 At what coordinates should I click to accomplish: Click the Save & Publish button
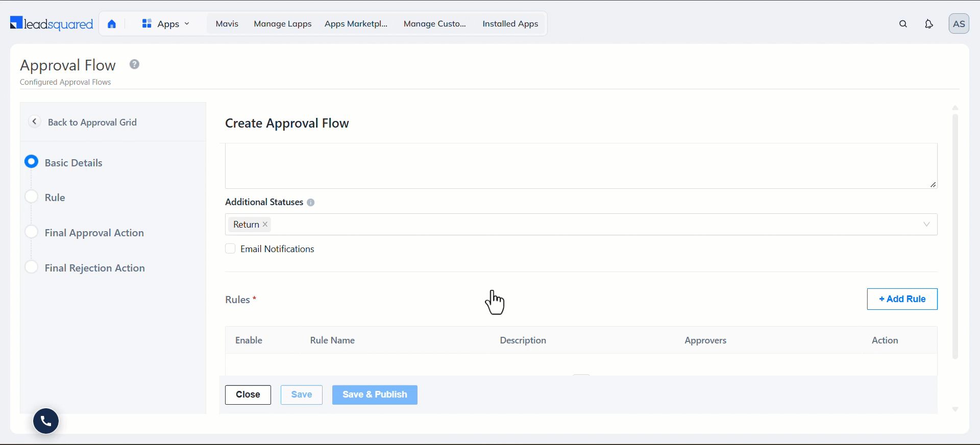coord(375,394)
